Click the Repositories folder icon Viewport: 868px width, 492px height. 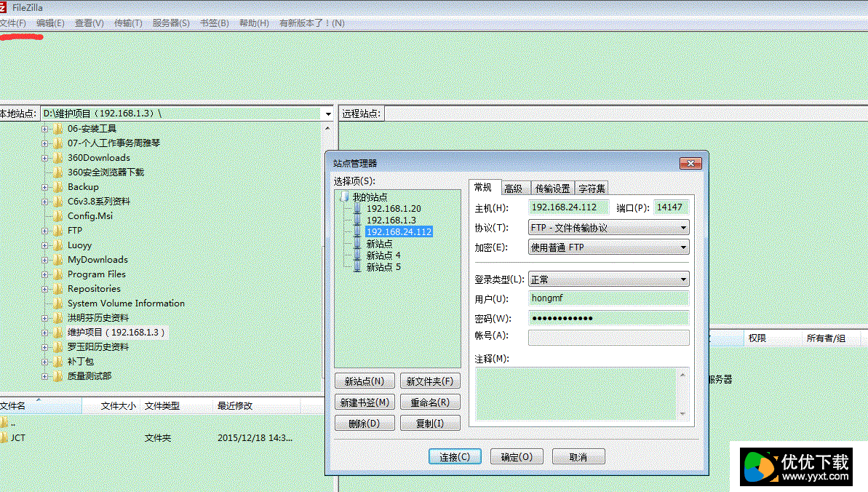[x=57, y=289]
